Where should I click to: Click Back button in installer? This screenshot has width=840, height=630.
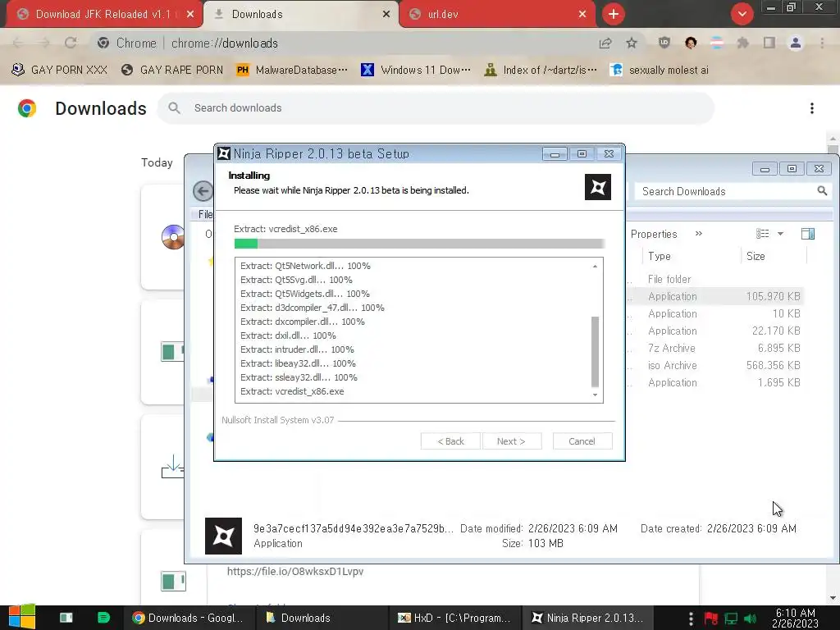tap(450, 441)
